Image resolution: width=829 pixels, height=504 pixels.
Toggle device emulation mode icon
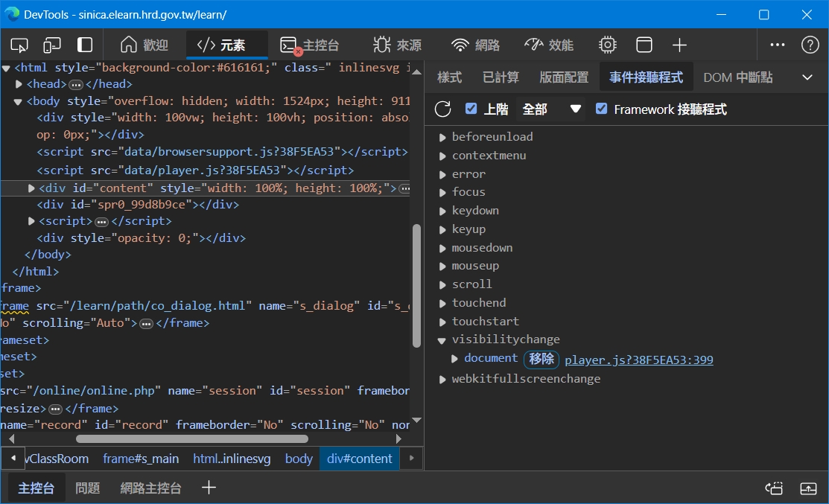52,45
